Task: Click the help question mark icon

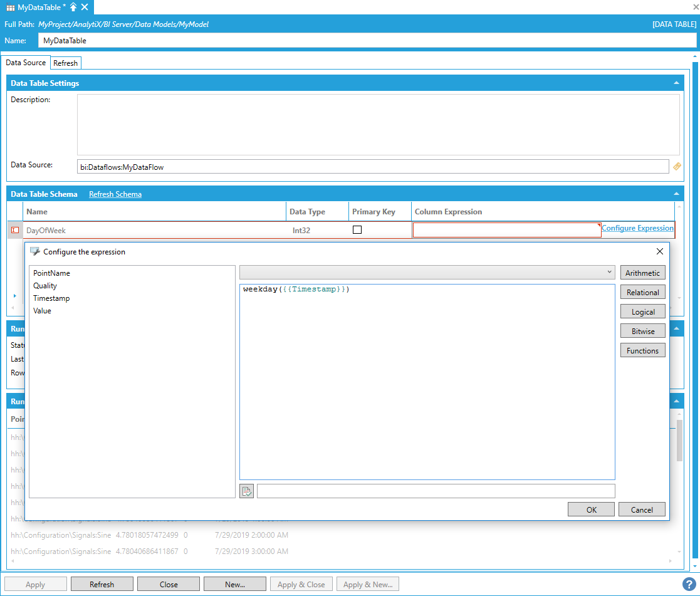Action: (x=689, y=584)
